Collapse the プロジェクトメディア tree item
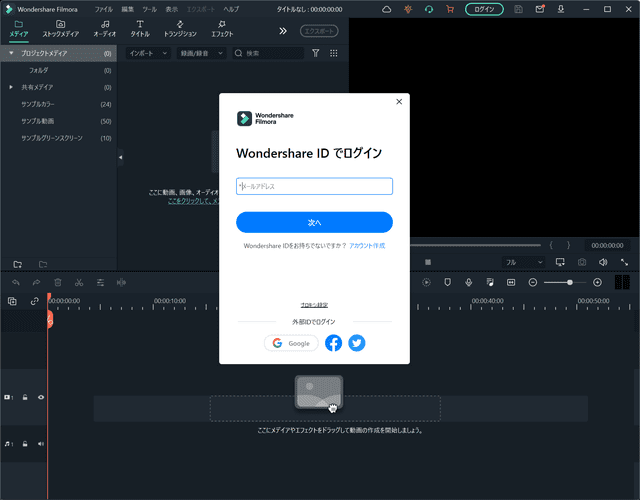The image size is (640, 500). click(x=11, y=53)
